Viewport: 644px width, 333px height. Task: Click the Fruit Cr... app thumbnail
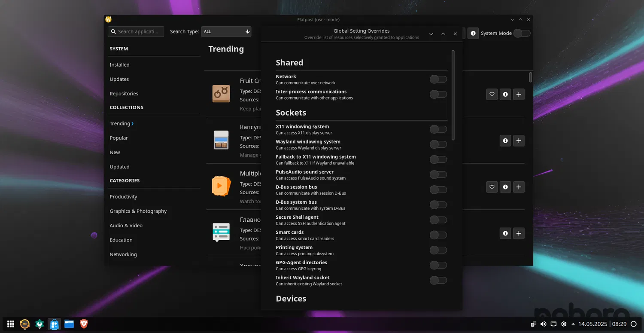221,94
